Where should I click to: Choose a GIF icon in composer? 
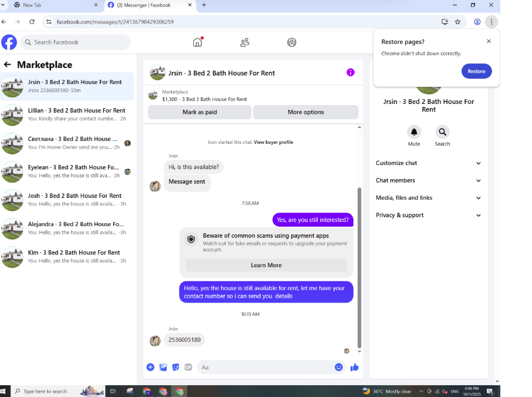(188, 367)
